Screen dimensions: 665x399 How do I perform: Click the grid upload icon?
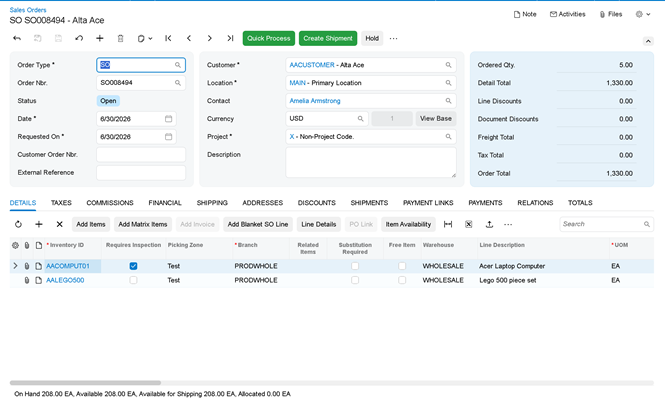click(489, 224)
